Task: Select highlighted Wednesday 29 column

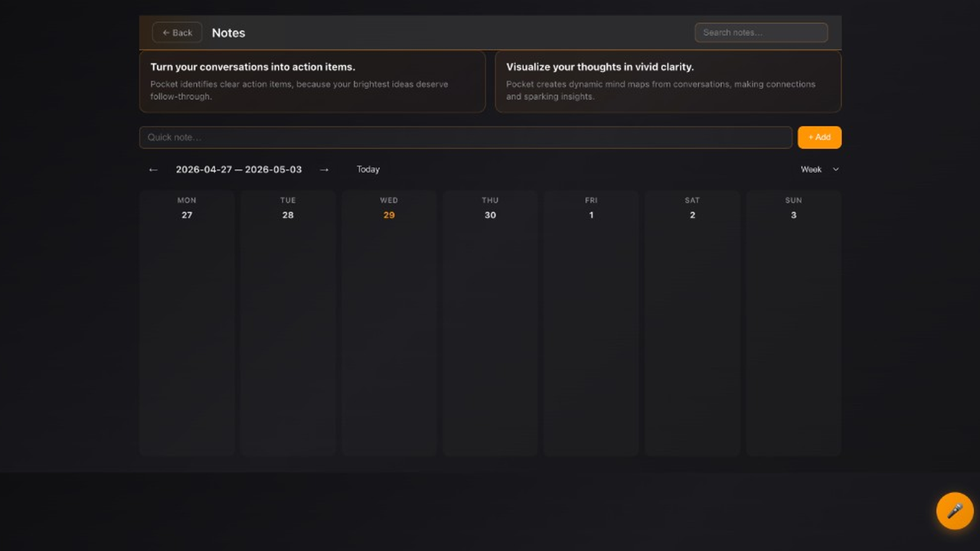Action: (389, 323)
